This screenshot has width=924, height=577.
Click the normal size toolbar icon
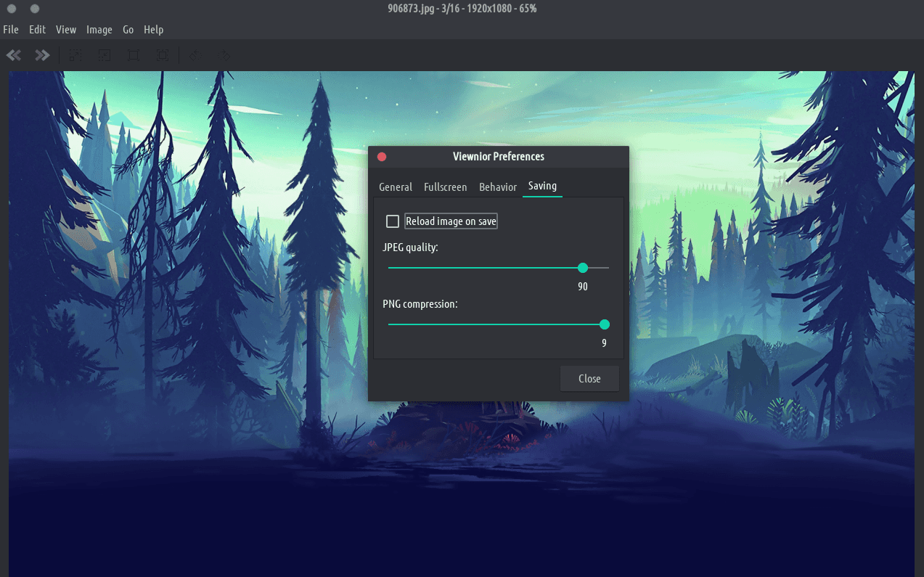point(134,55)
